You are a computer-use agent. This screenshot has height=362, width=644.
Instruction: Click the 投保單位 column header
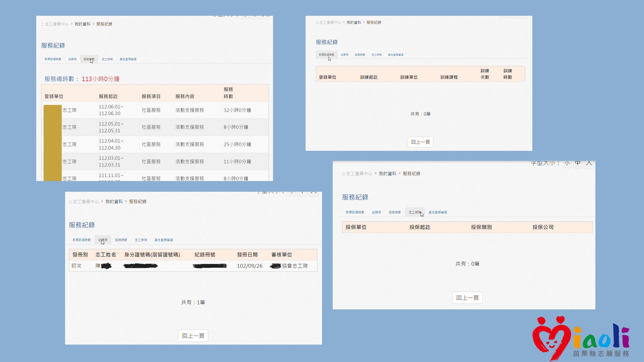click(356, 227)
